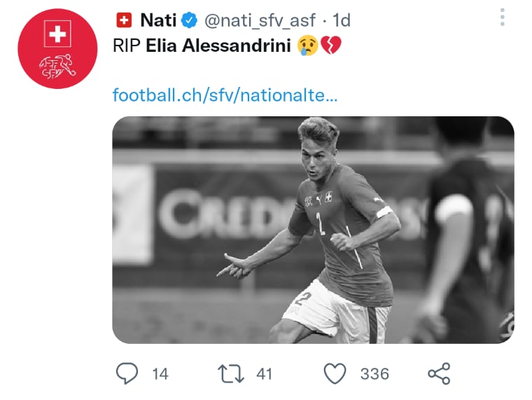The height and width of the screenshot is (400, 532).
Task: Open the @nati_sfv_asf handle
Action: tap(260, 20)
